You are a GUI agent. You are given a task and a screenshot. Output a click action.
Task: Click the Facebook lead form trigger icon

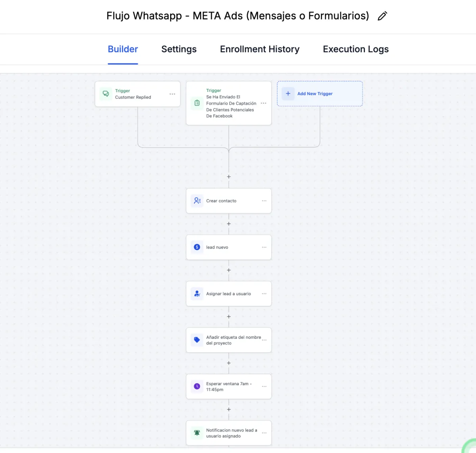coord(197,103)
